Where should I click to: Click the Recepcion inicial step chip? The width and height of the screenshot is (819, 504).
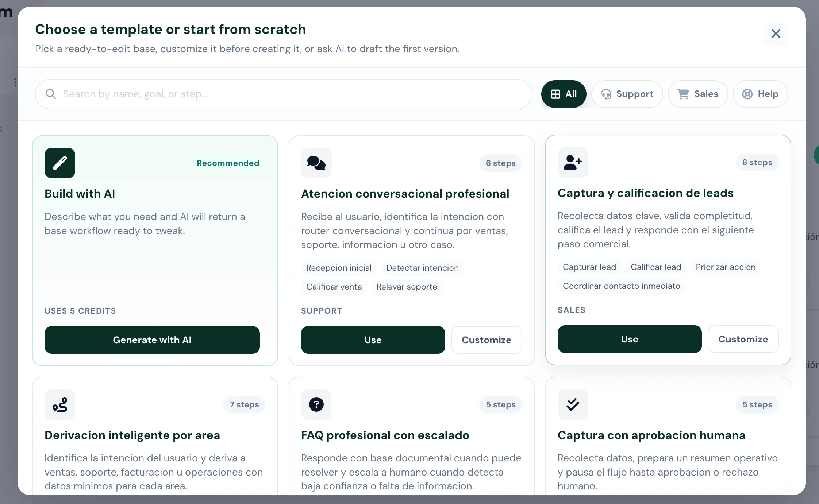pyautogui.click(x=339, y=268)
